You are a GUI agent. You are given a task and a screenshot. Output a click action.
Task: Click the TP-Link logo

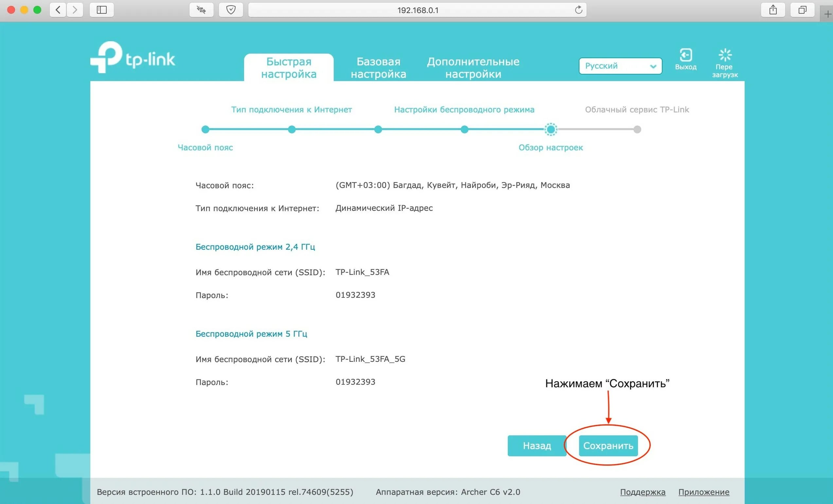pos(133,58)
